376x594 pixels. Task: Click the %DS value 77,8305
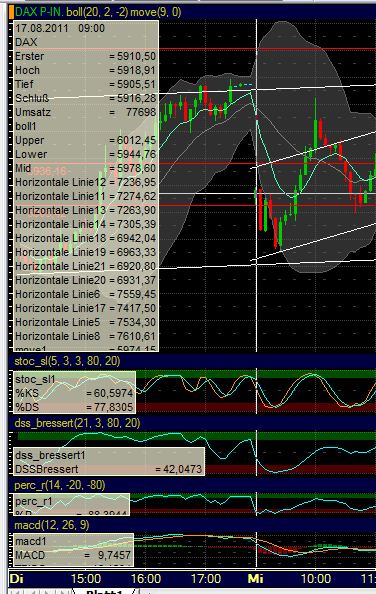pyautogui.click(x=114, y=407)
